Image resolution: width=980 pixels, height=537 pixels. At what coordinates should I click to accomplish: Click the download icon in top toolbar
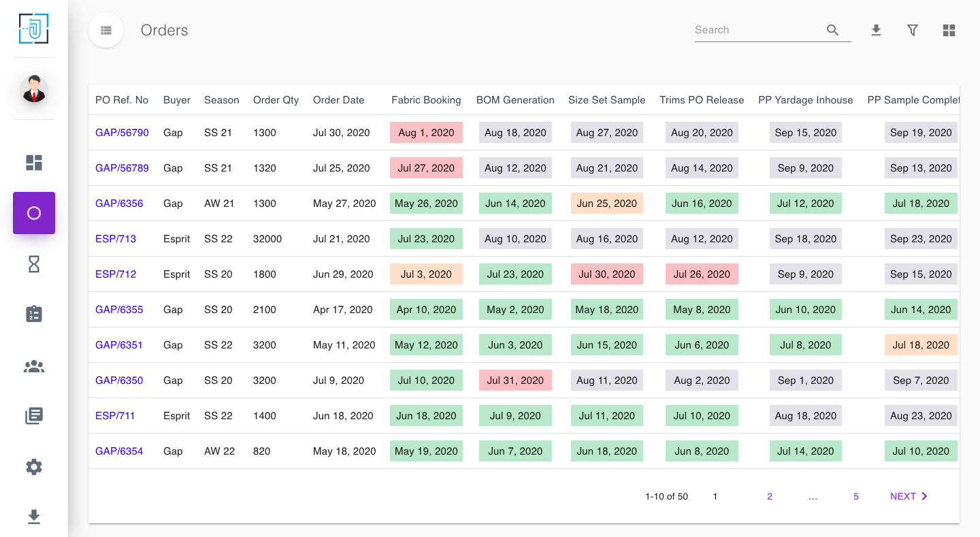coord(877,30)
